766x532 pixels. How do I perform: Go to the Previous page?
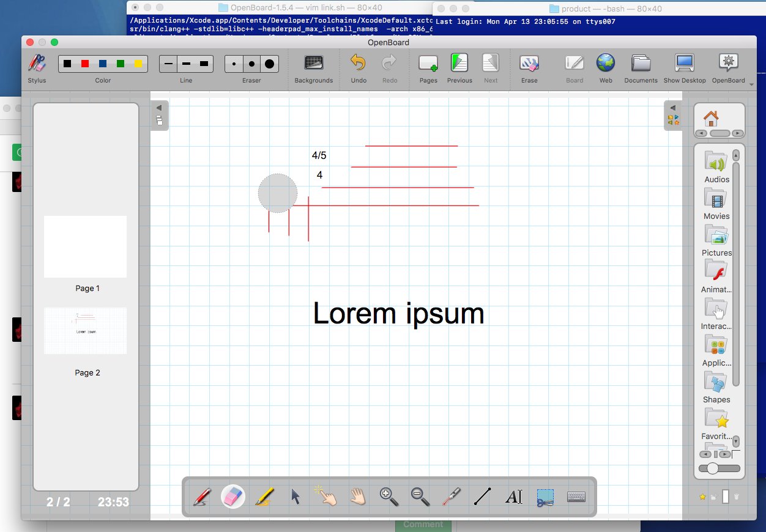(x=459, y=64)
